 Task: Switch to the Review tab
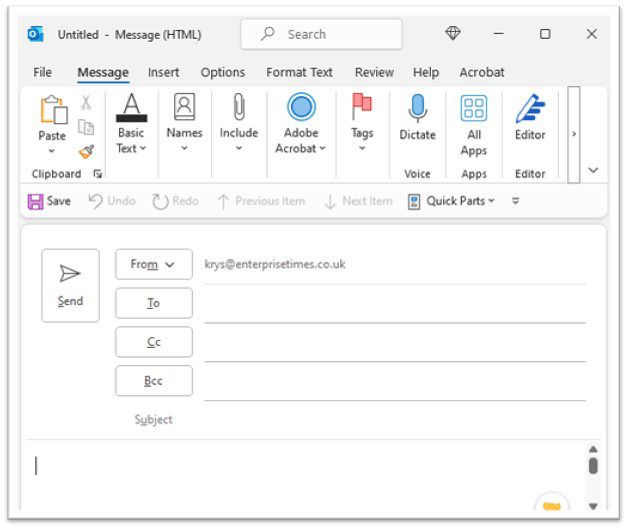point(374,72)
